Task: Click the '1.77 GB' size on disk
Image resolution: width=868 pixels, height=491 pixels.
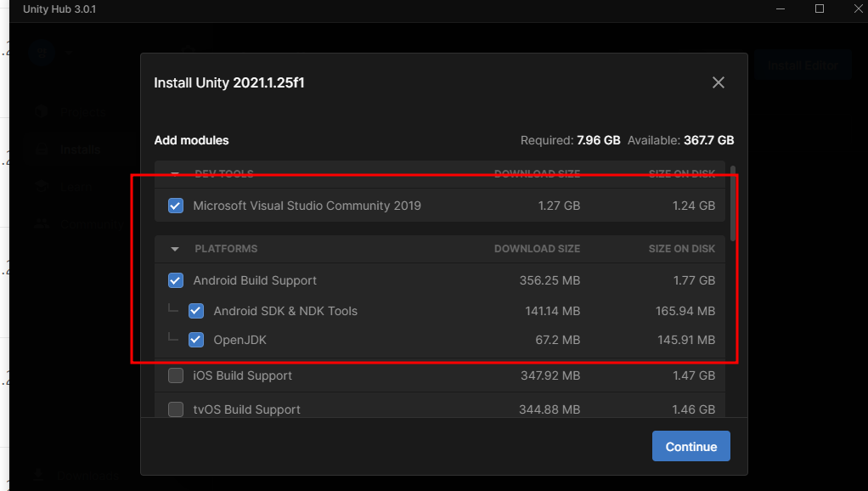Action: coord(694,280)
